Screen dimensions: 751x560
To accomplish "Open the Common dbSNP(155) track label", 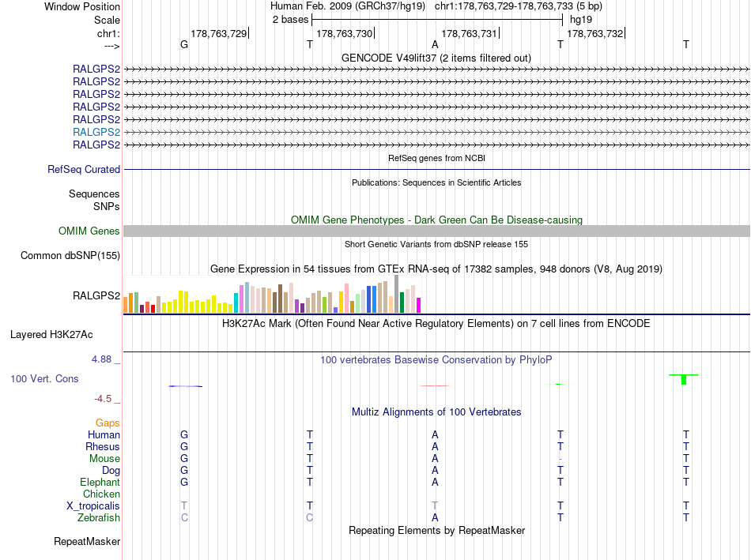I will coord(70,256).
